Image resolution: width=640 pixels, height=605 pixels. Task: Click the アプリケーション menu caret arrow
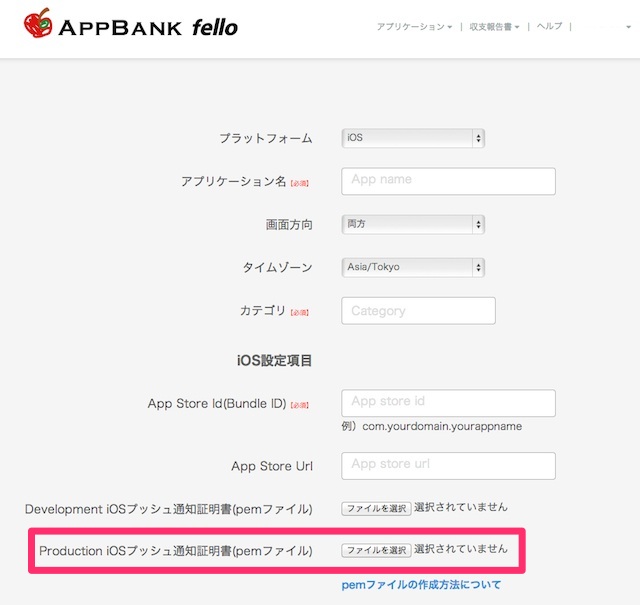[450, 28]
